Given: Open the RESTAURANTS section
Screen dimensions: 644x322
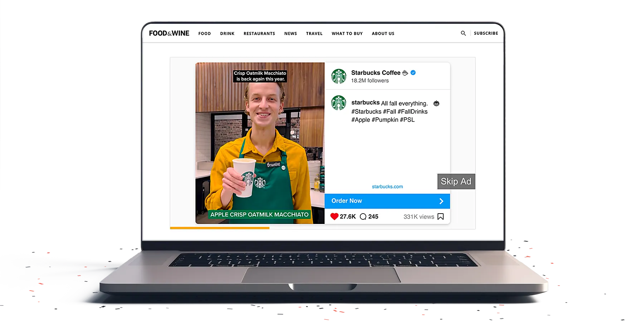Looking at the screenshot, I should click(259, 33).
